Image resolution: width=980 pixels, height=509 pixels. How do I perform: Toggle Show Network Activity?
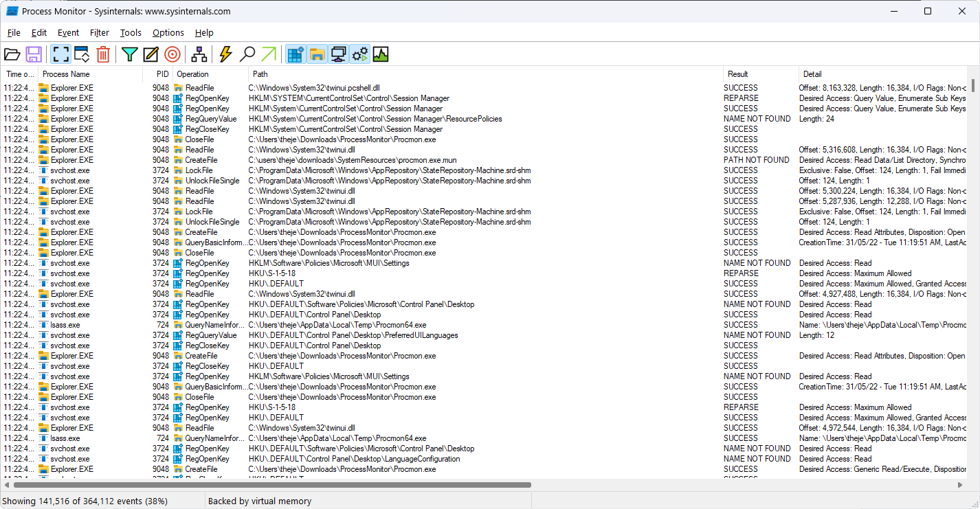pyautogui.click(x=338, y=54)
